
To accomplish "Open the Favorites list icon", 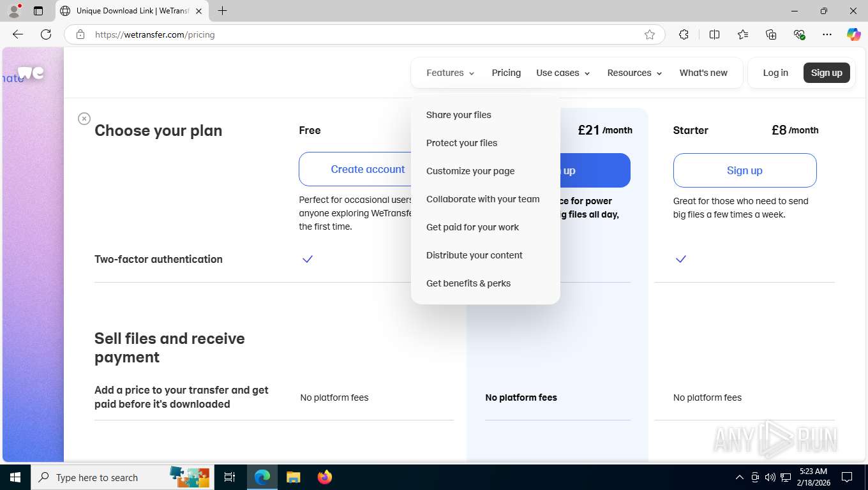I will [743, 34].
